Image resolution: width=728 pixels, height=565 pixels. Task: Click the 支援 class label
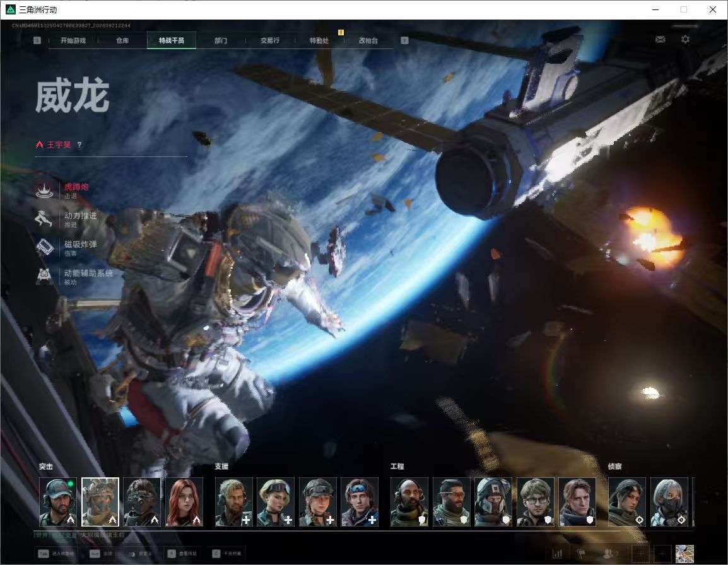[221, 467]
